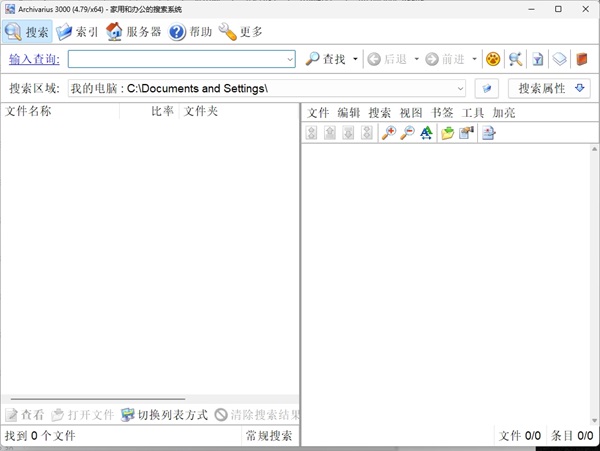The height and width of the screenshot is (451, 600).
Task: Open the 编辑 menu in preview pane
Action: click(349, 113)
